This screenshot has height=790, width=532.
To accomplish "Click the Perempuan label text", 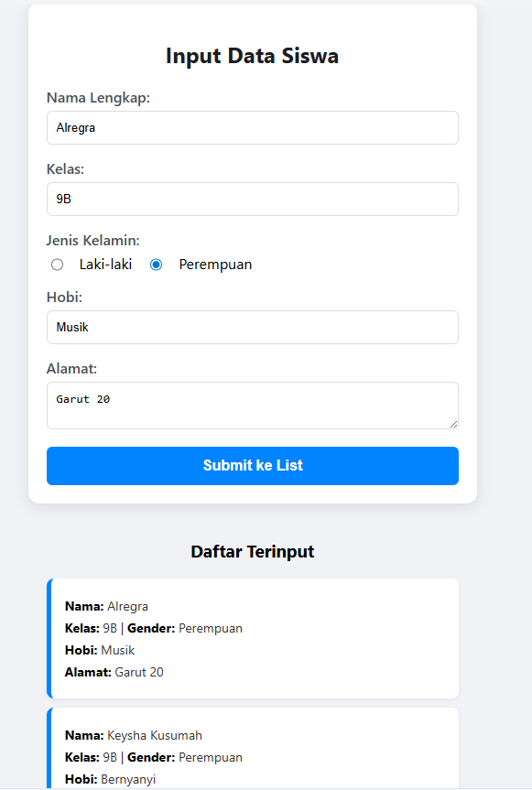I will 215,265.
